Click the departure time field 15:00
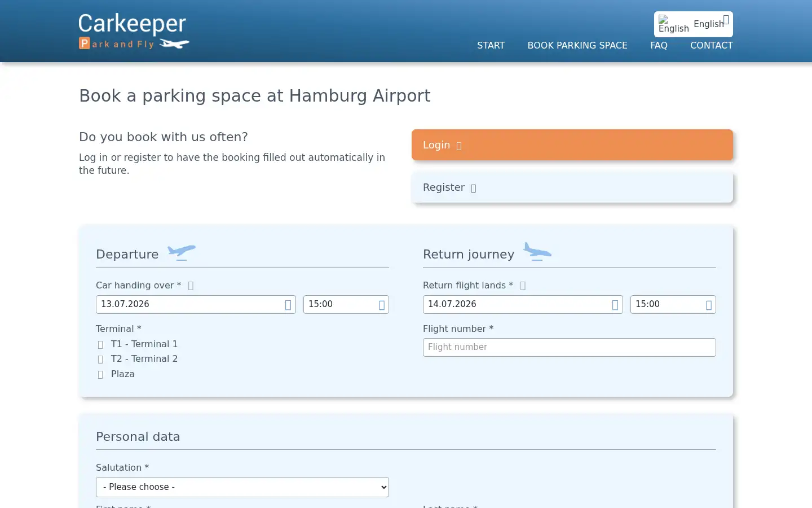 [x=346, y=304]
